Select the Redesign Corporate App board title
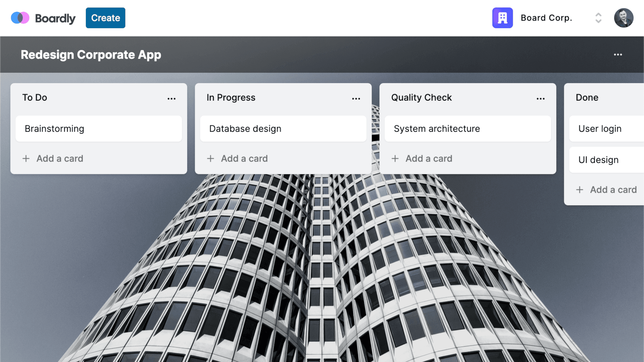Viewport: 644px width, 362px height. pos(91,54)
